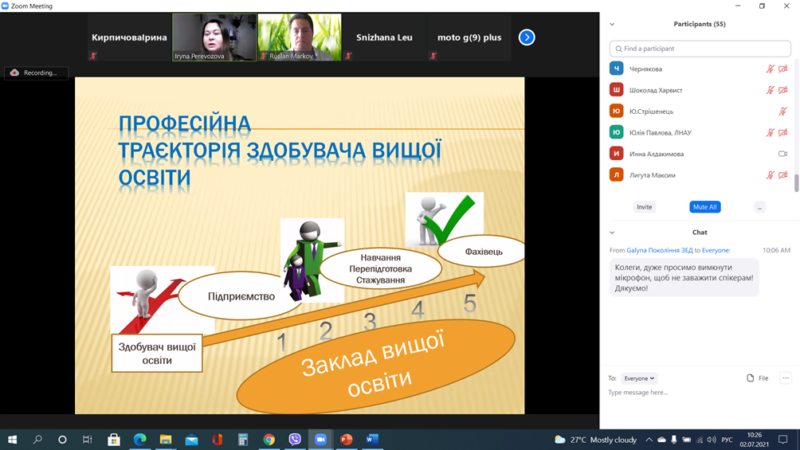
Task: Open Microsoft Edge from the taskbar
Action: [140, 440]
